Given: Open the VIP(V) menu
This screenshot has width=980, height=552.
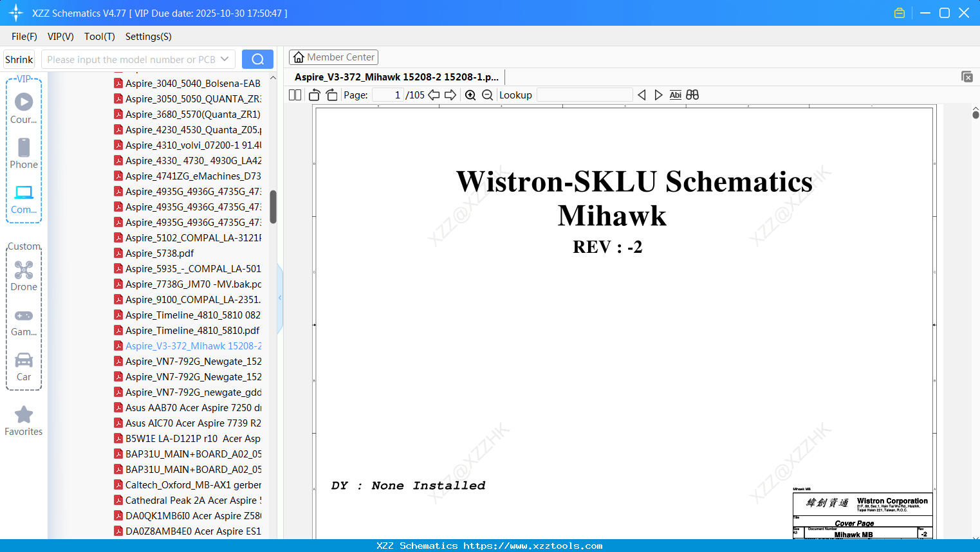Looking at the screenshot, I should tap(60, 37).
